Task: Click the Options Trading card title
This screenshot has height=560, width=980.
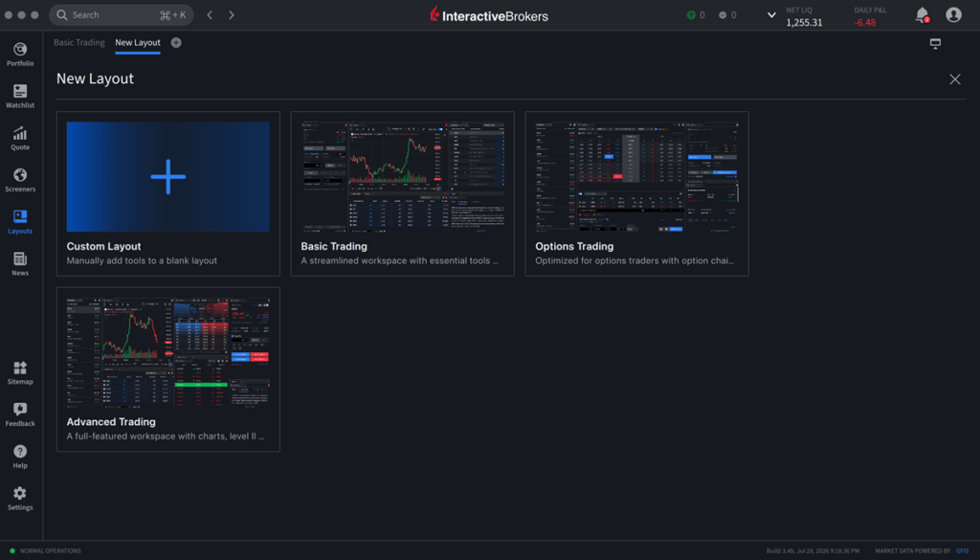Action: [574, 246]
